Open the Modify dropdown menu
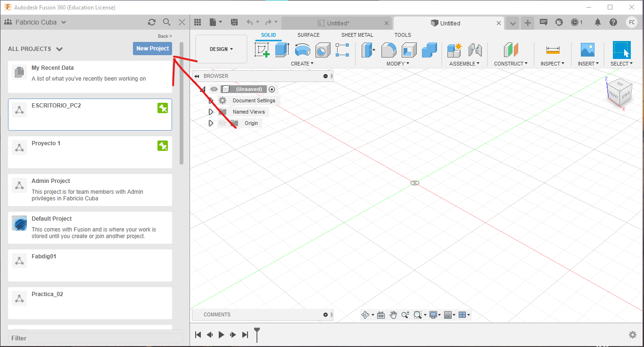644x347 pixels. click(398, 64)
